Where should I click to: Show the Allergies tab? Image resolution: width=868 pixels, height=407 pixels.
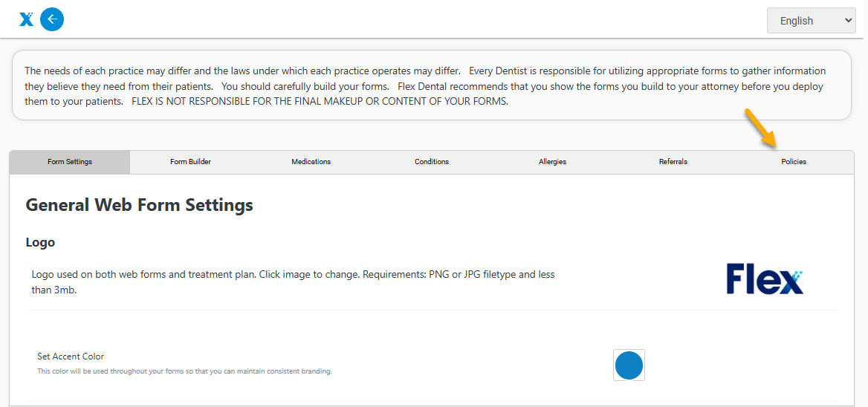coord(552,162)
